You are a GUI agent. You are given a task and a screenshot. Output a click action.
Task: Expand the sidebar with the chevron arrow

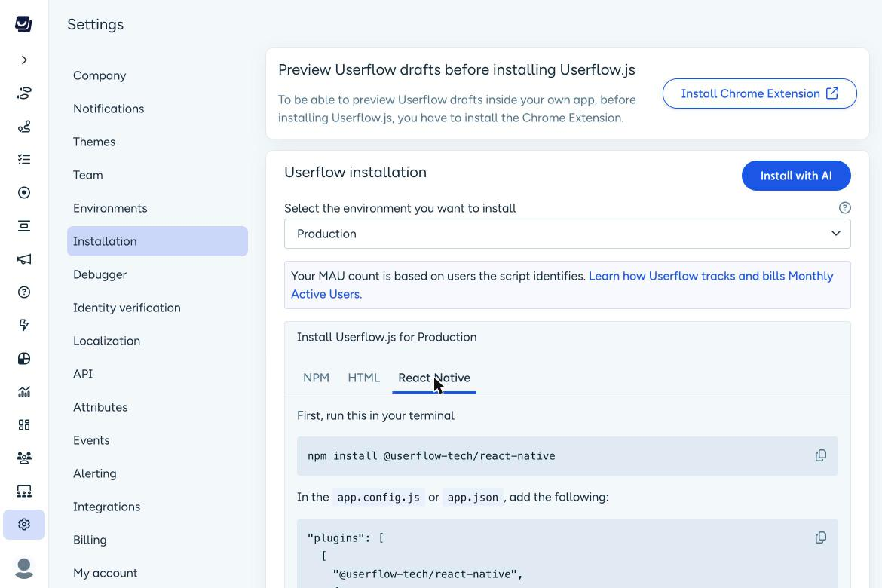pyautogui.click(x=24, y=60)
